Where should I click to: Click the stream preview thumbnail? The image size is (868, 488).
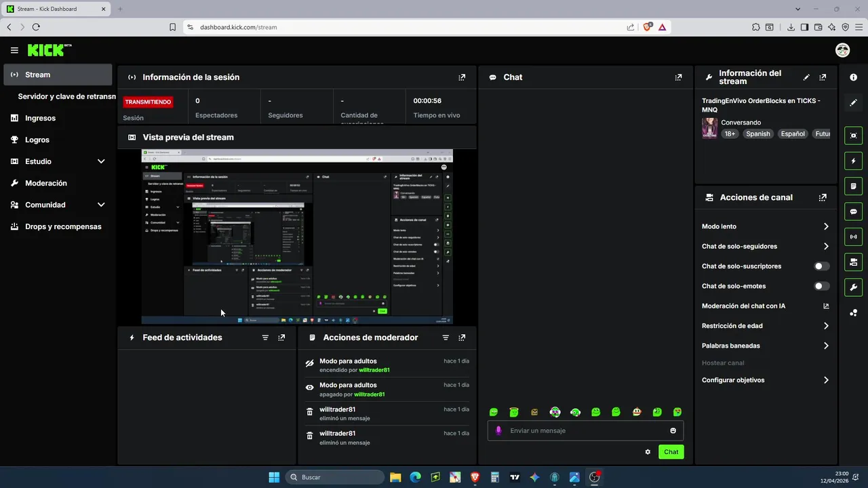(x=297, y=237)
